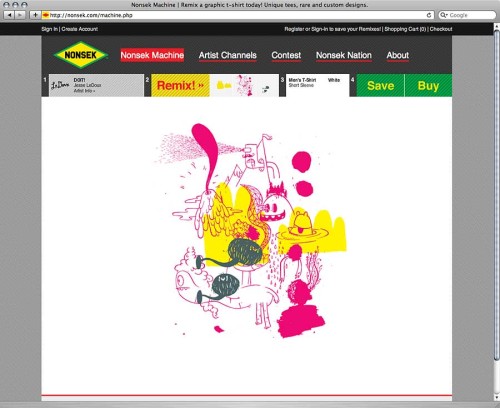Go to the Contest page

tap(286, 55)
